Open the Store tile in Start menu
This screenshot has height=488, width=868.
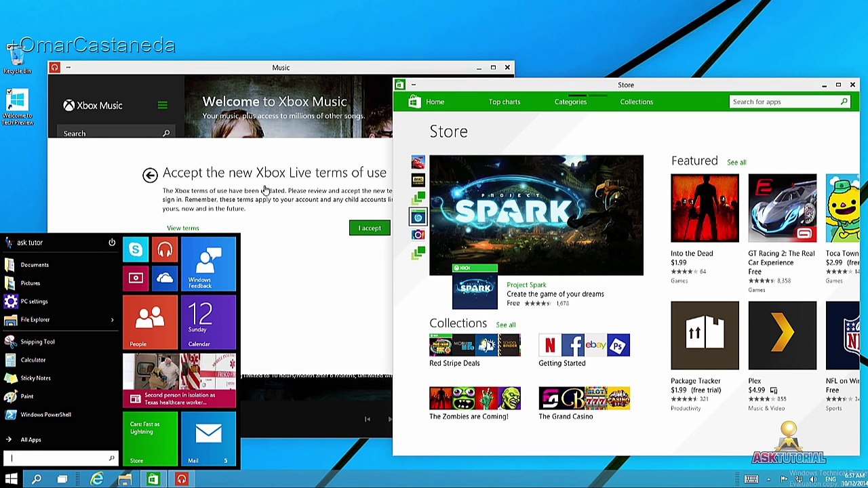click(150, 439)
